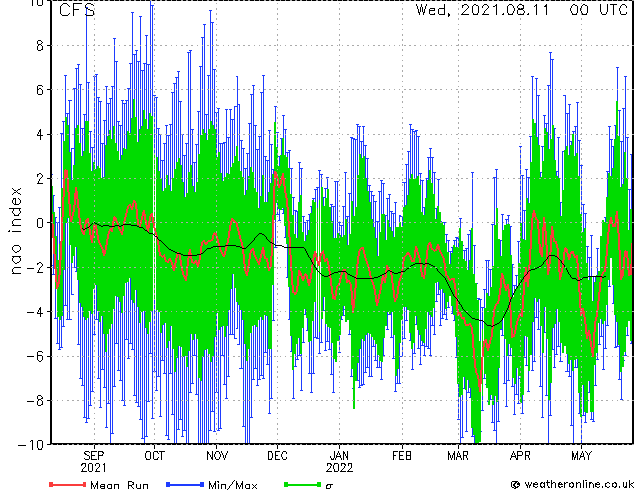The height and width of the screenshot is (490, 634).
Task: Click the MAR month label
Action: coord(458,456)
